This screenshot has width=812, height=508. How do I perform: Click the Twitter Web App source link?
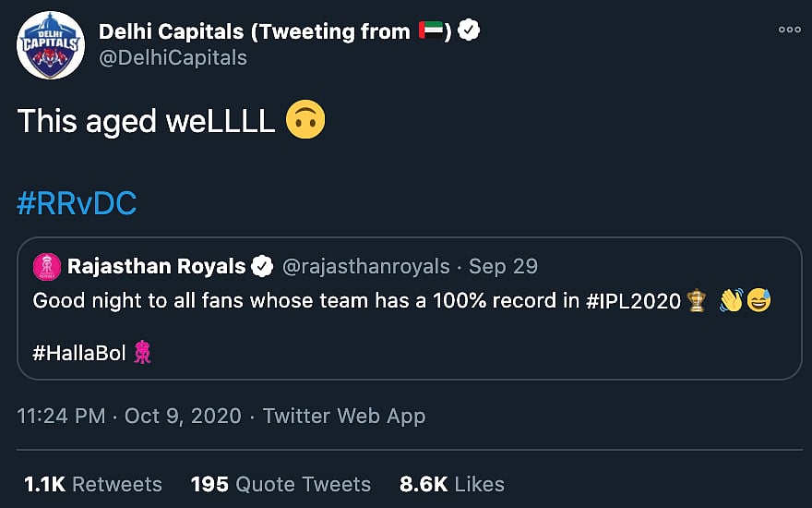click(x=344, y=416)
